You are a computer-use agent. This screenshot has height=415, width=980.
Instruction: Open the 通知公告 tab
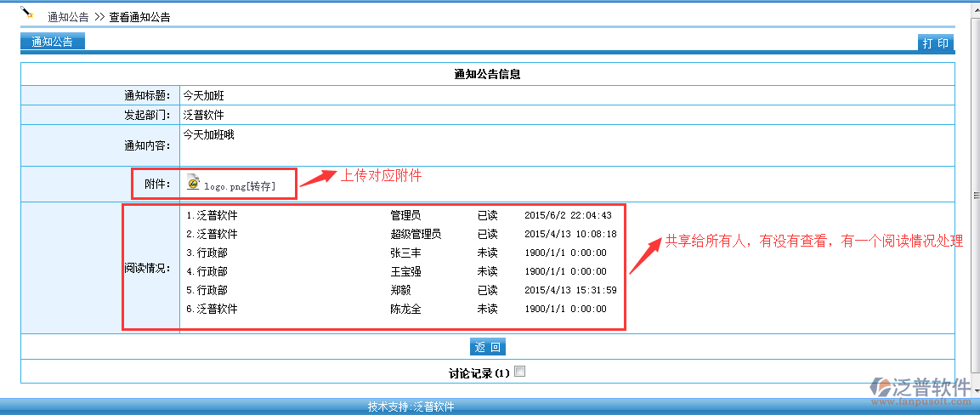point(53,42)
